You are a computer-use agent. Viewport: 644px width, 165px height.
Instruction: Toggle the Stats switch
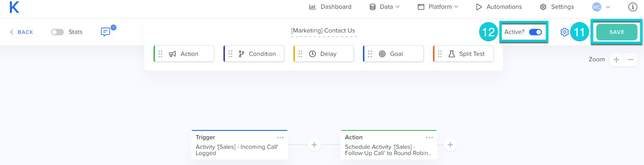tap(57, 32)
